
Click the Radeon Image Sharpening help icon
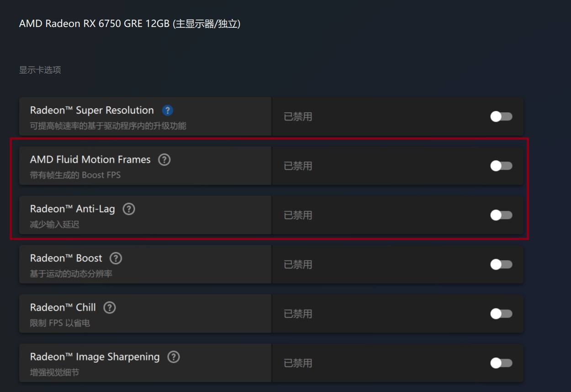coord(174,357)
